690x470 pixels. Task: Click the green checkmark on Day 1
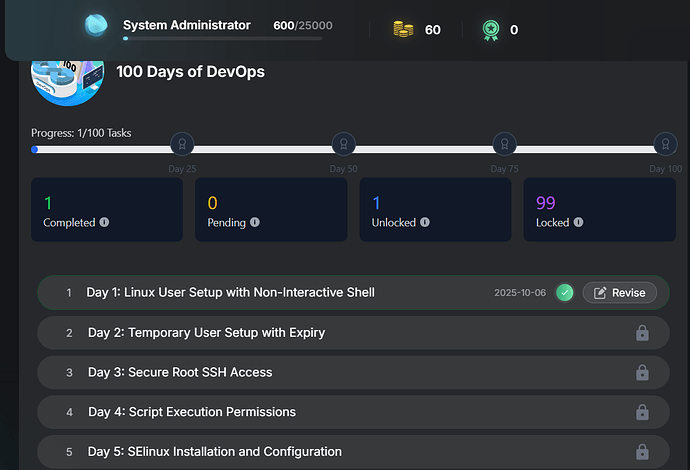pos(565,293)
